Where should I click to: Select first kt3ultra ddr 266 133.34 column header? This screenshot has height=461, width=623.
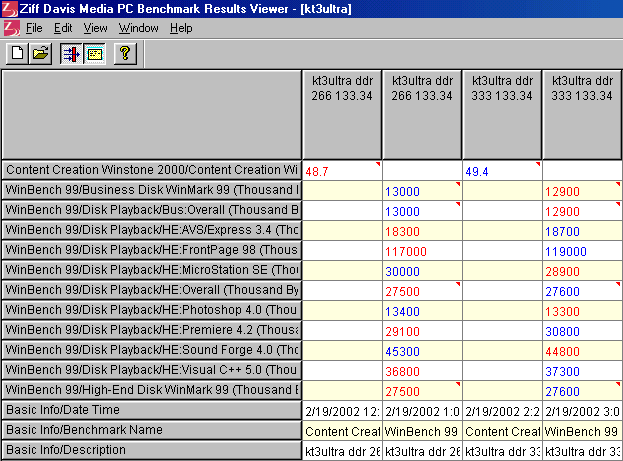[x=342, y=115]
